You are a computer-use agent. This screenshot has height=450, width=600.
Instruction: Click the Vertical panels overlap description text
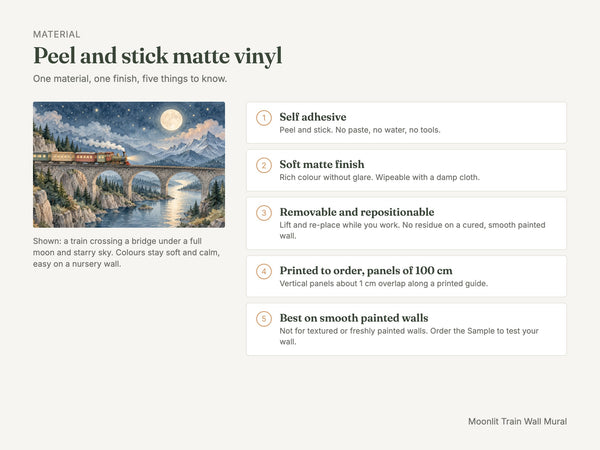[383, 284]
